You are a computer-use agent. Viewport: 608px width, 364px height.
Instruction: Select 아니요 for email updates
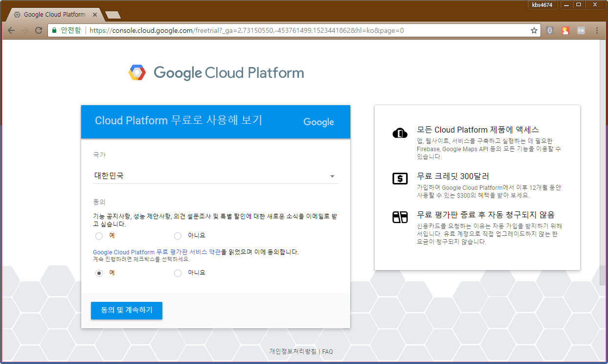pyautogui.click(x=178, y=236)
